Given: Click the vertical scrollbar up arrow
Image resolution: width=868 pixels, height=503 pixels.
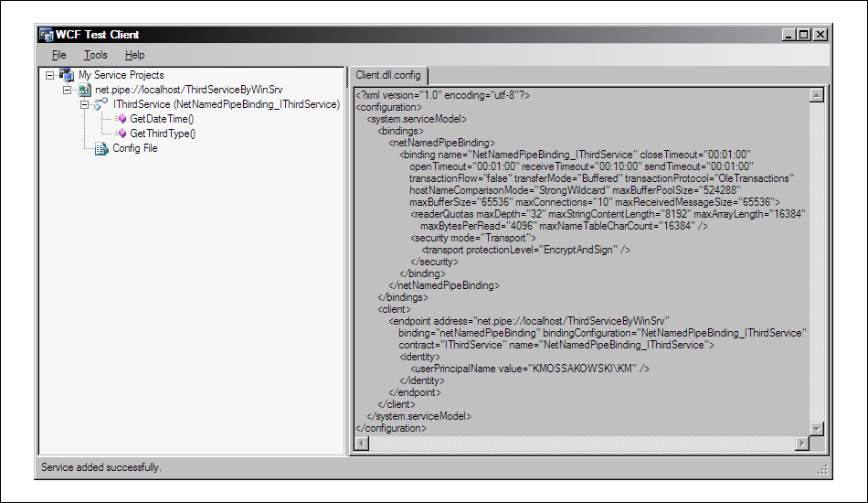Looking at the screenshot, I should (x=817, y=95).
